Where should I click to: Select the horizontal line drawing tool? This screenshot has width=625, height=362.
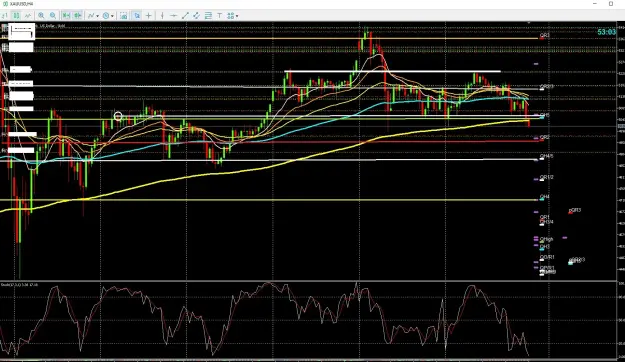[174, 16]
